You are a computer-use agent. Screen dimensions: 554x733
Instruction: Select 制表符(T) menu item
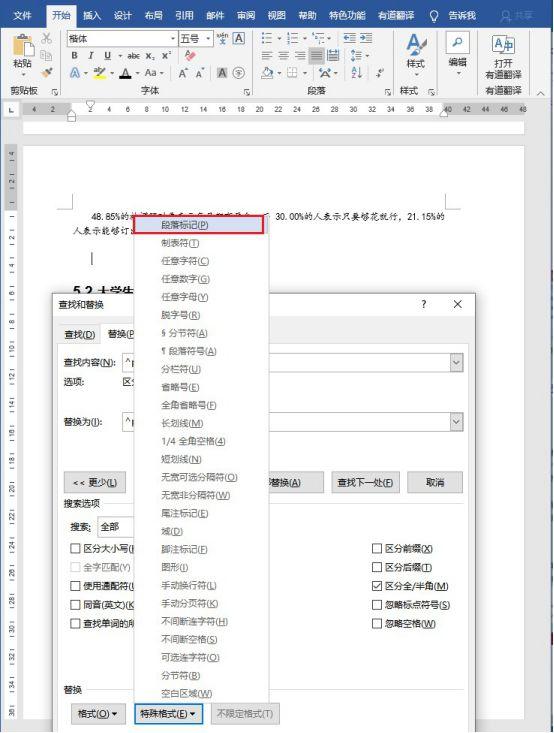(x=201, y=243)
